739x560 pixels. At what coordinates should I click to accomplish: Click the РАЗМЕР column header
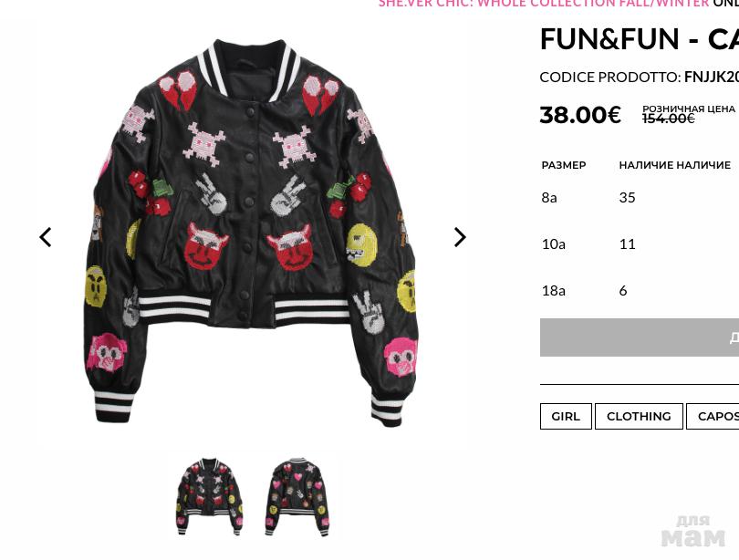[564, 165]
